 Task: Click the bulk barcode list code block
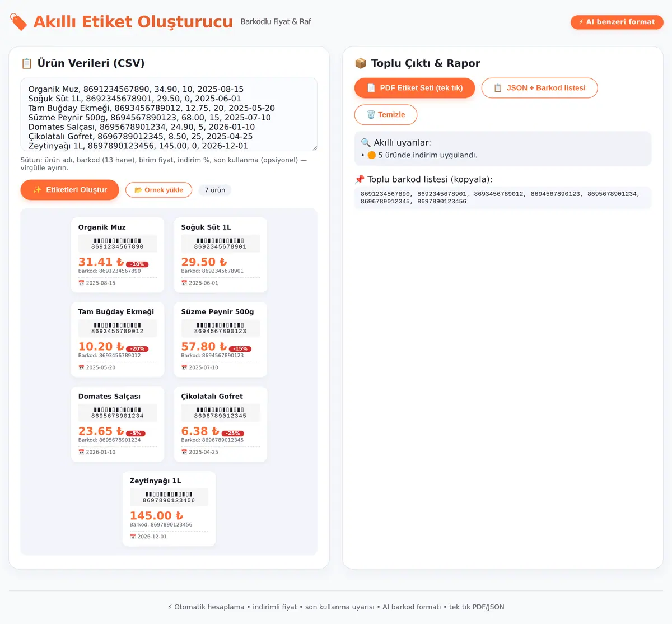[x=503, y=198]
